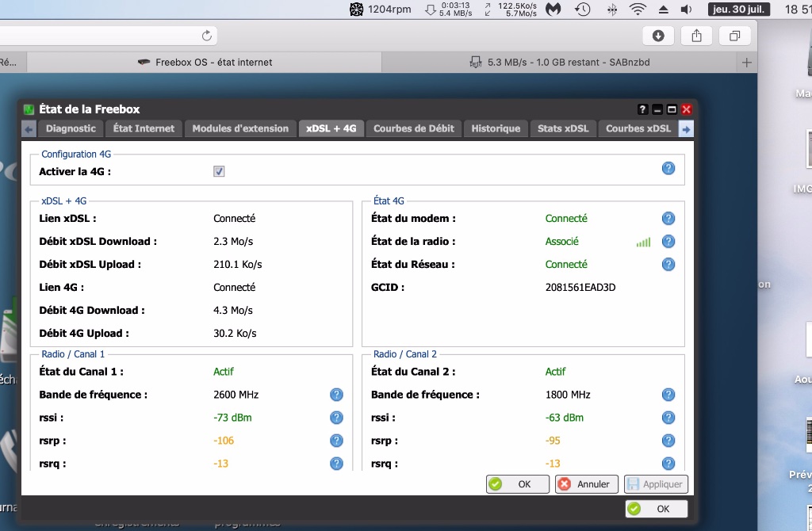Select the Débit xDSL Download value 2.3 Mo/s

click(233, 241)
